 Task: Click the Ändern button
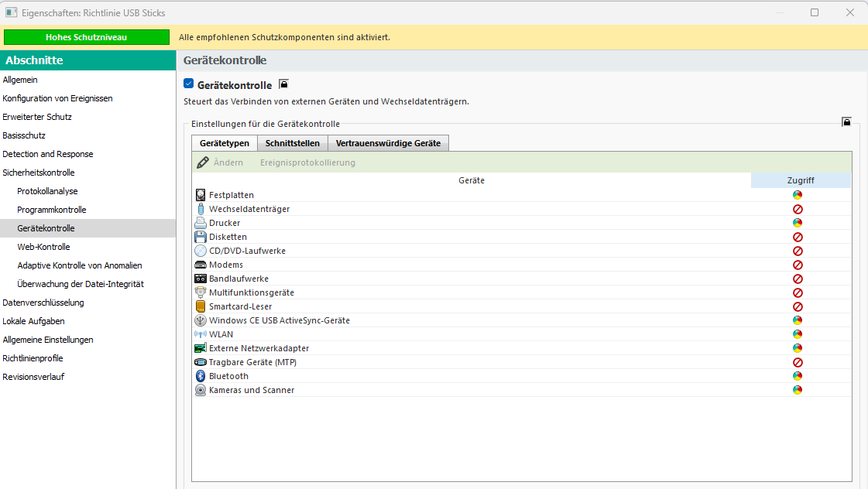click(221, 162)
